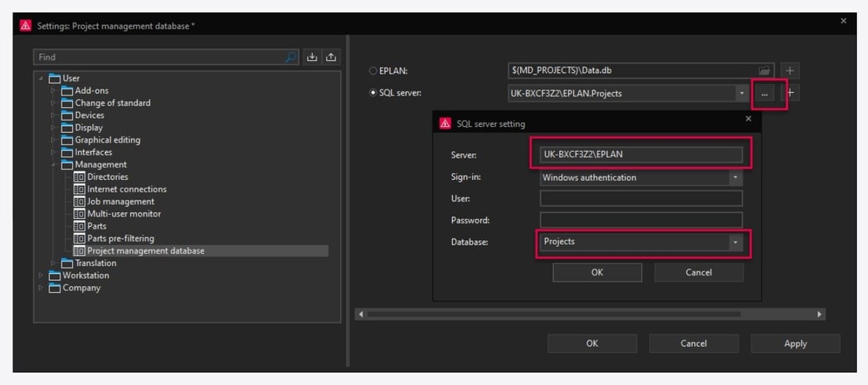Click into the Password input field
The width and height of the screenshot is (868, 385).
641,220
